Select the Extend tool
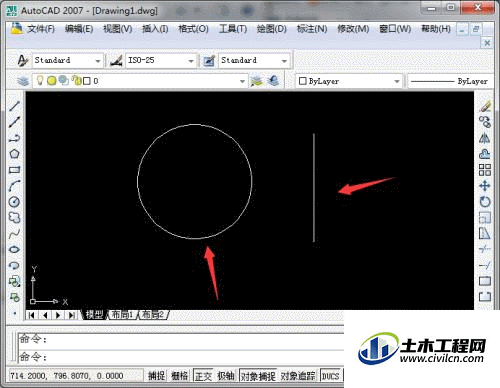Image resolution: width=500 pixels, height=388 pixels. 485,265
